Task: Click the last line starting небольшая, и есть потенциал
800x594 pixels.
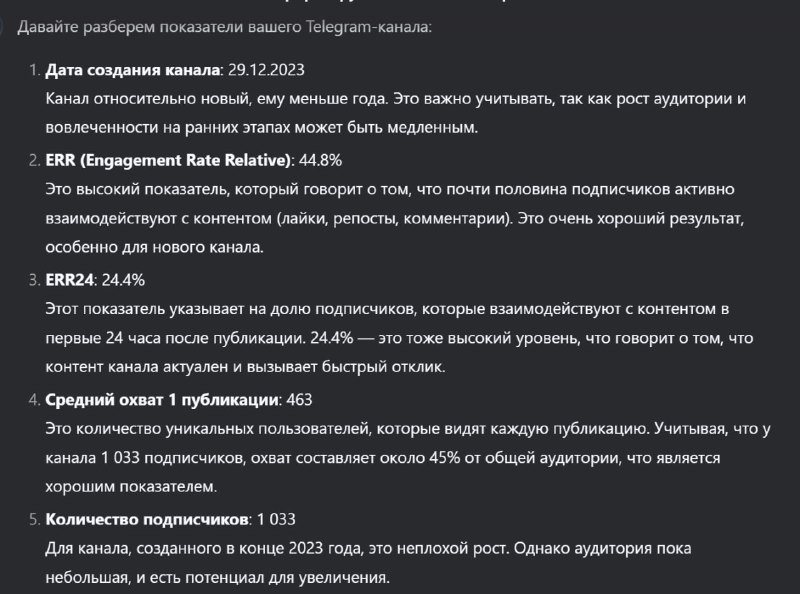Action: tap(217, 577)
